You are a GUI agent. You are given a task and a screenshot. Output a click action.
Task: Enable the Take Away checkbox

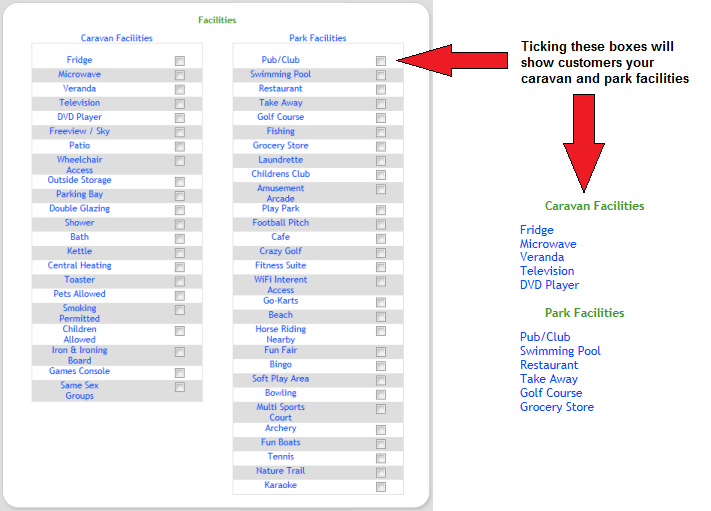(381, 103)
